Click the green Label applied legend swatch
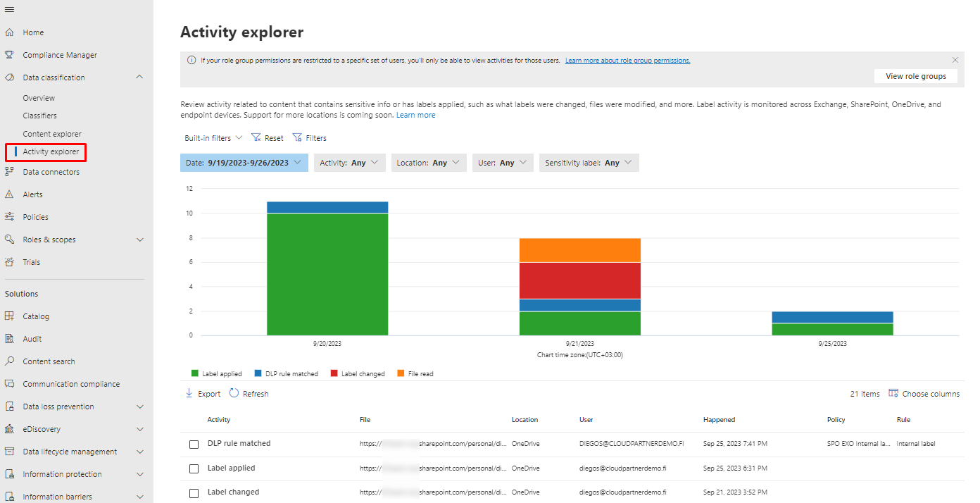 point(195,374)
